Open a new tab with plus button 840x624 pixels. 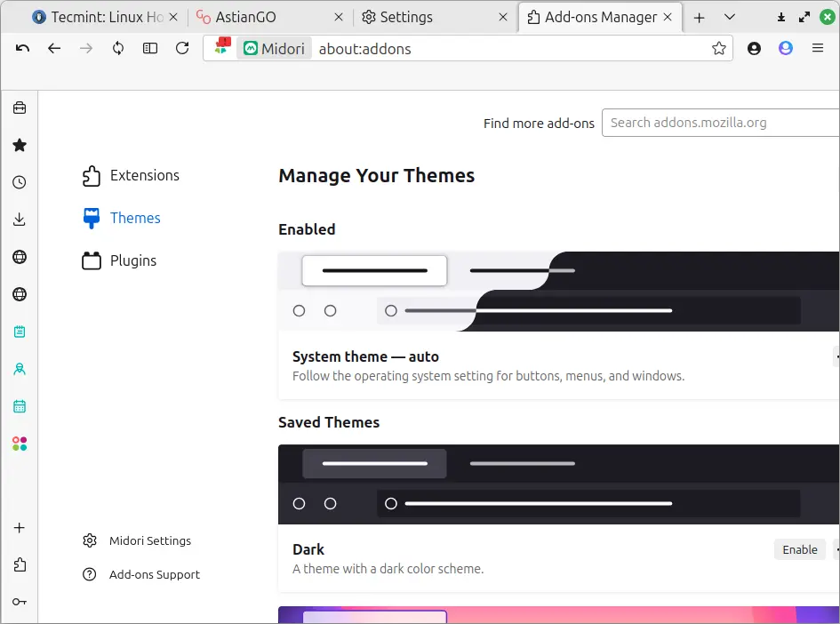(x=699, y=18)
